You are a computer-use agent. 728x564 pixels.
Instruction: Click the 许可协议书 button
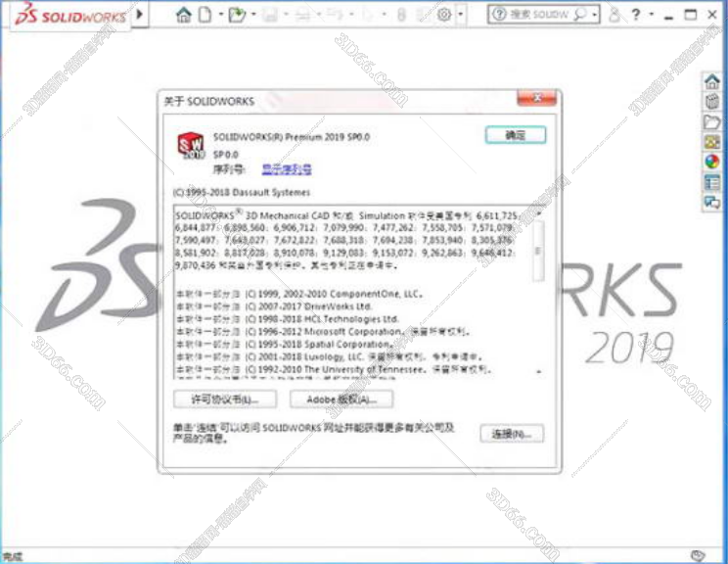pyautogui.click(x=225, y=399)
